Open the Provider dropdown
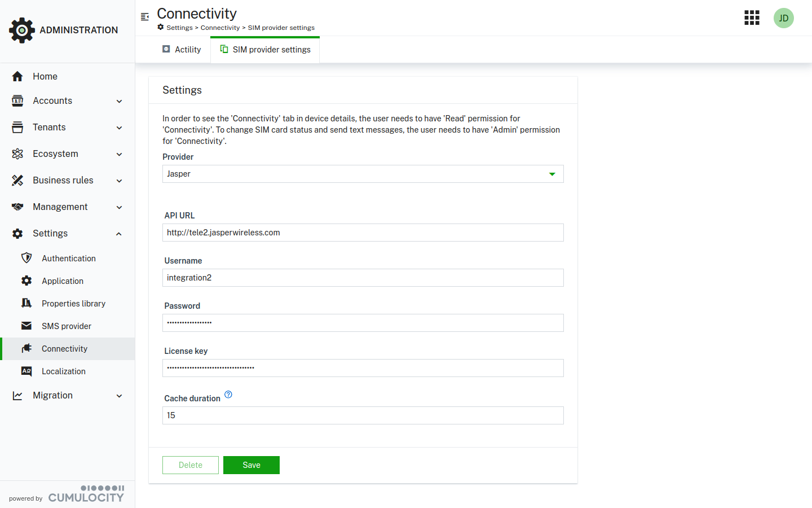The image size is (812, 508). [x=363, y=174]
